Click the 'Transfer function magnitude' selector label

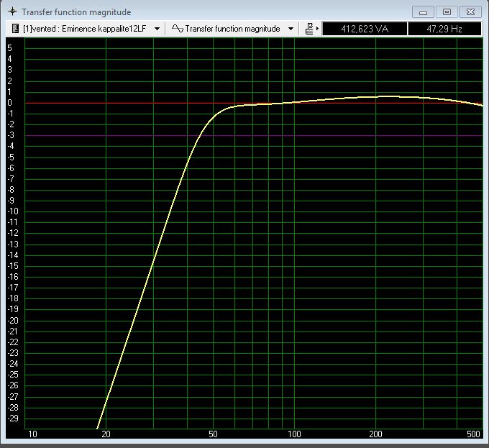click(x=232, y=29)
